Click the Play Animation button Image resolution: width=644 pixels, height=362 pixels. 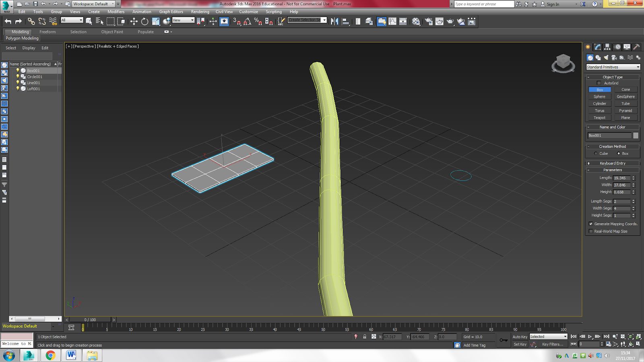[590, 337]
